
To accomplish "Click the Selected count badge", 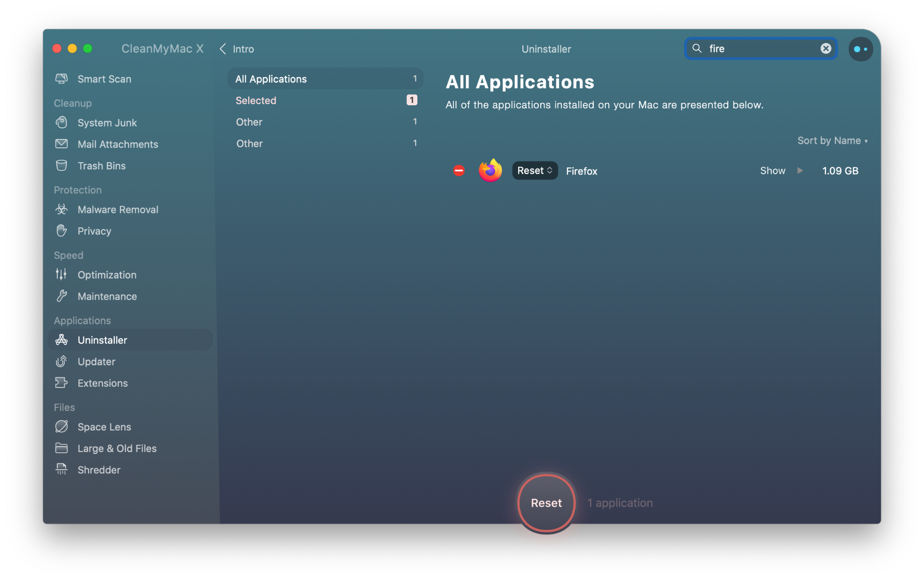I will (x=412, y=100).
